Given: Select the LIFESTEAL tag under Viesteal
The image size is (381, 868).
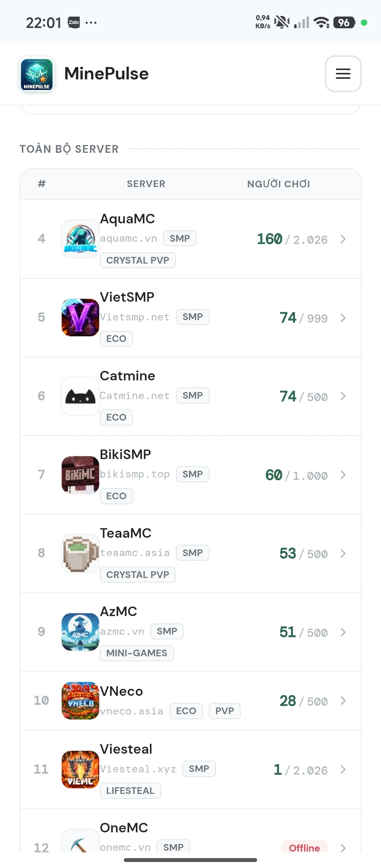Looking at the screenshot, I should pos(130,791).
